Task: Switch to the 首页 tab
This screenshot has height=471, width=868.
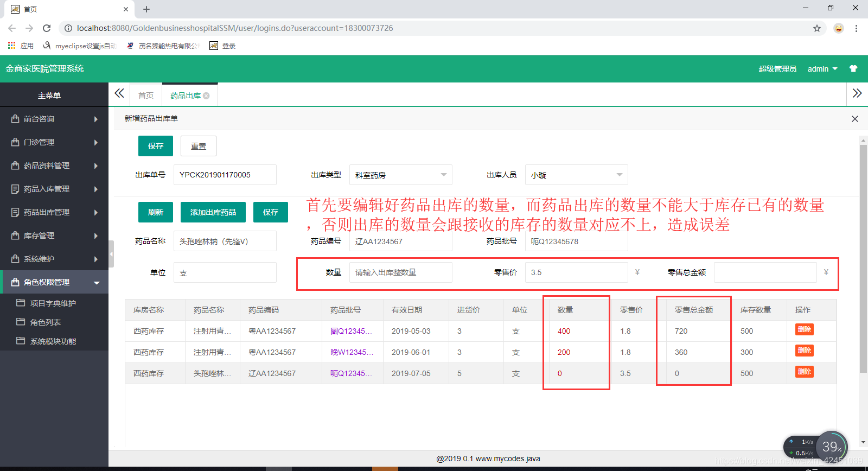Action: (x=146, y=96)
